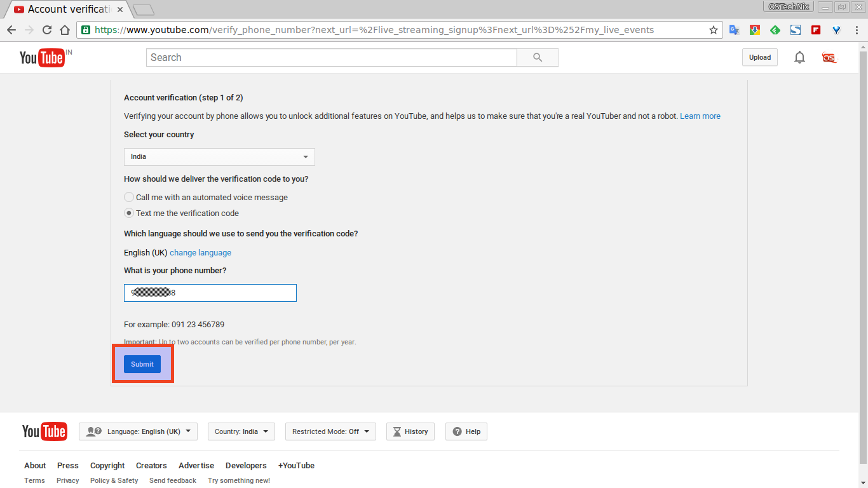Open the Developers footer link
868x488 pixels.
click(x=246, y=466)
